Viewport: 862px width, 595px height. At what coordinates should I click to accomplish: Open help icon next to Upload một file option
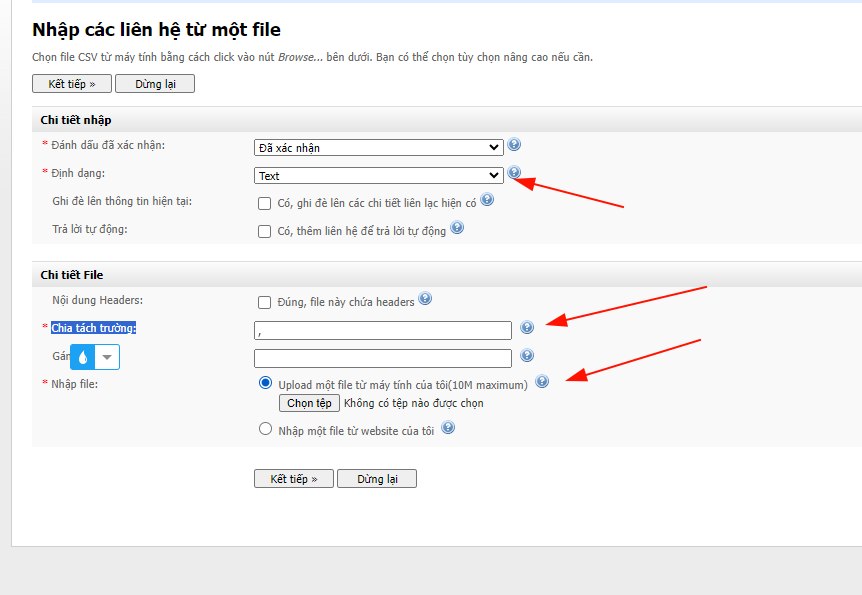point(542,382)
